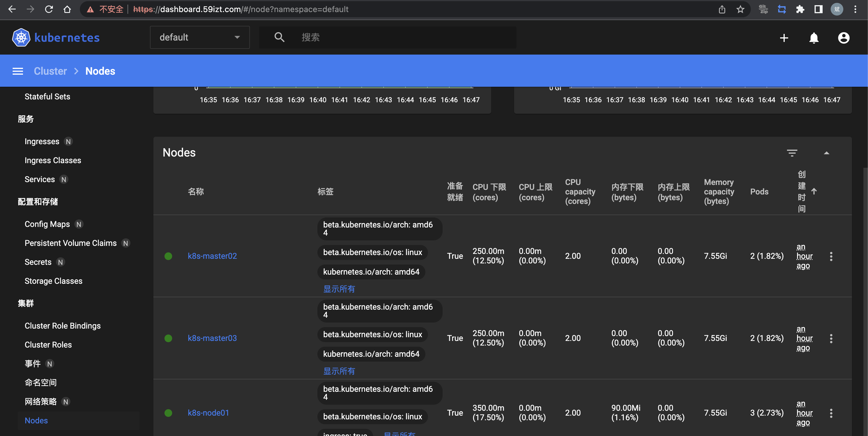Open the user account icon
Image resolution: width=868 pixels, height=436 pixels.
coord(843,38)
